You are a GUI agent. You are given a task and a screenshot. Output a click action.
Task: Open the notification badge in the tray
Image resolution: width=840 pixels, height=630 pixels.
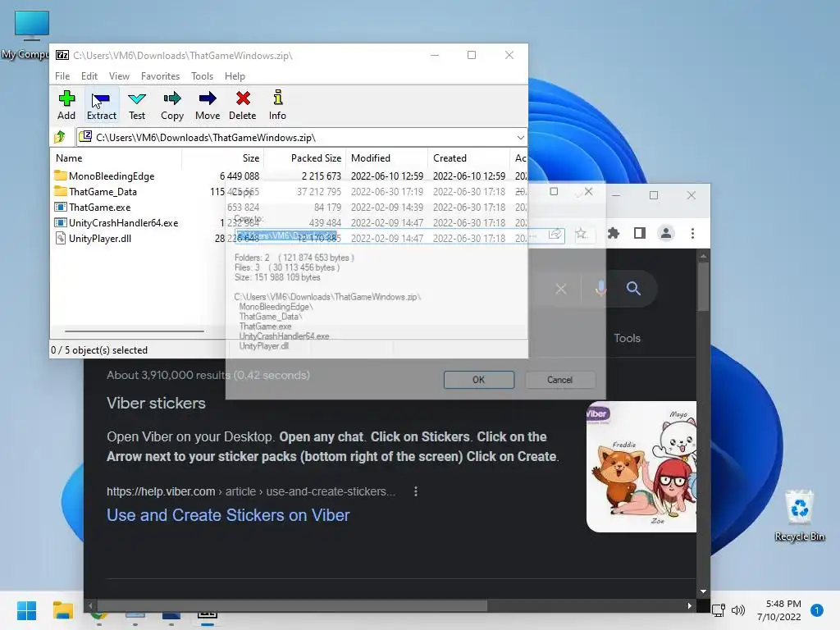click(817, 610)
